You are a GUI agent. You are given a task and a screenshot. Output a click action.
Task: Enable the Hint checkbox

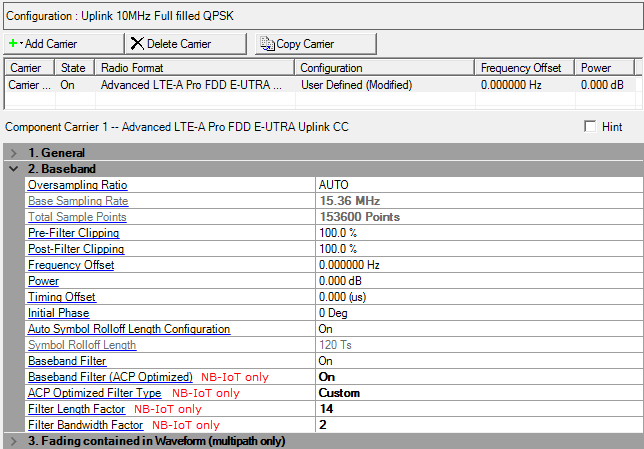590,127
